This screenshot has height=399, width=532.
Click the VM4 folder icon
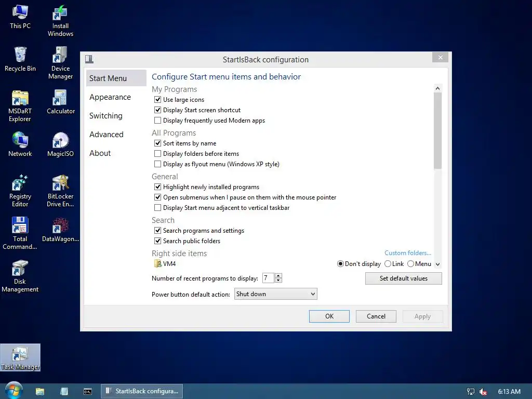point(157,263)
